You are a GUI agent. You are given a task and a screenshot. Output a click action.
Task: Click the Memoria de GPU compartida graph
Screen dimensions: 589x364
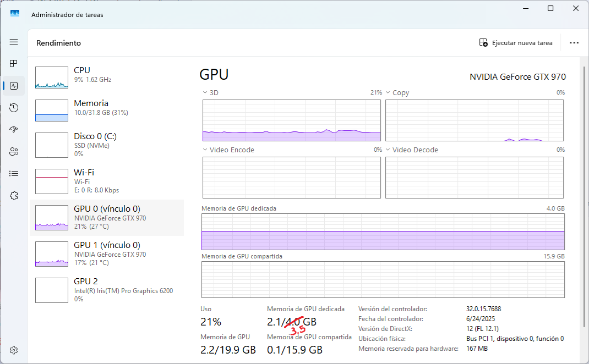[x=383, y=279]
